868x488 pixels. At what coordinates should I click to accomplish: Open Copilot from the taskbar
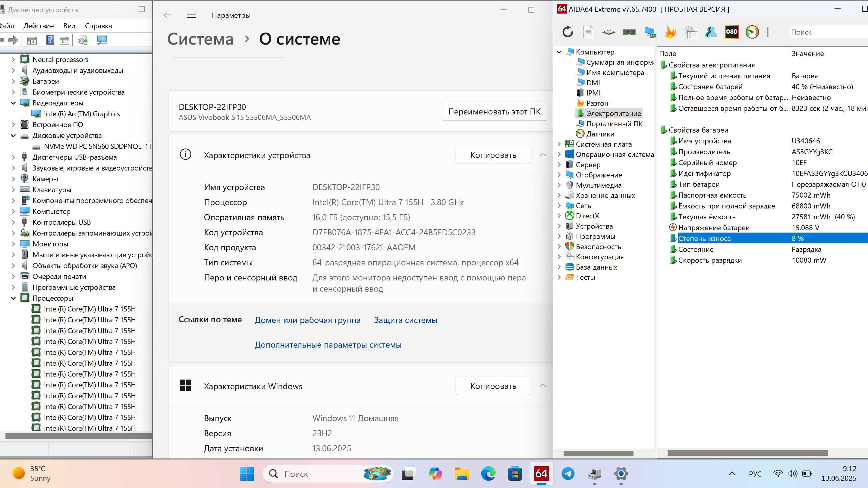pyautogui.click(x=435, y=474)
